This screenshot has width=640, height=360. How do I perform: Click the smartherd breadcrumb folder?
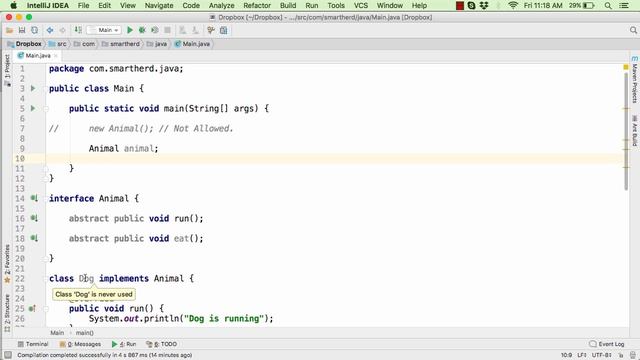(121, 44)
